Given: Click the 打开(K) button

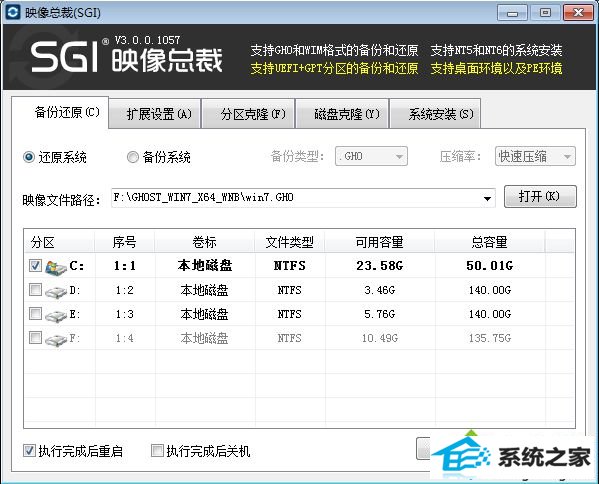Looking at the screenshot, I should coord(540,196).
